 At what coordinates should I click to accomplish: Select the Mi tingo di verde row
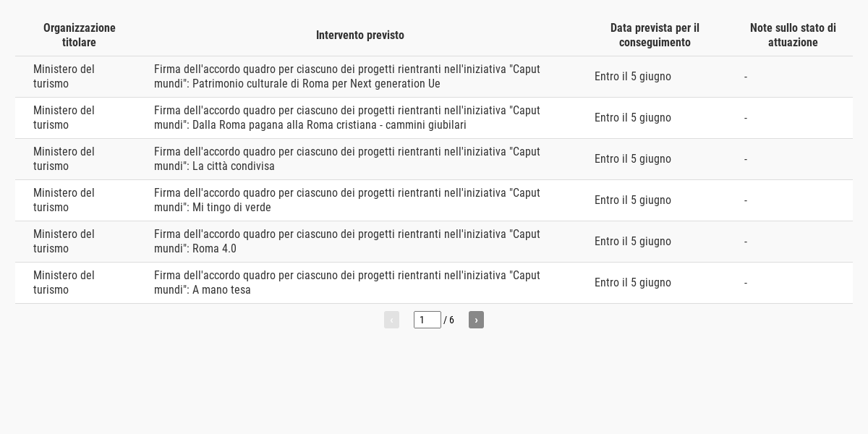(x=434, y=200)
